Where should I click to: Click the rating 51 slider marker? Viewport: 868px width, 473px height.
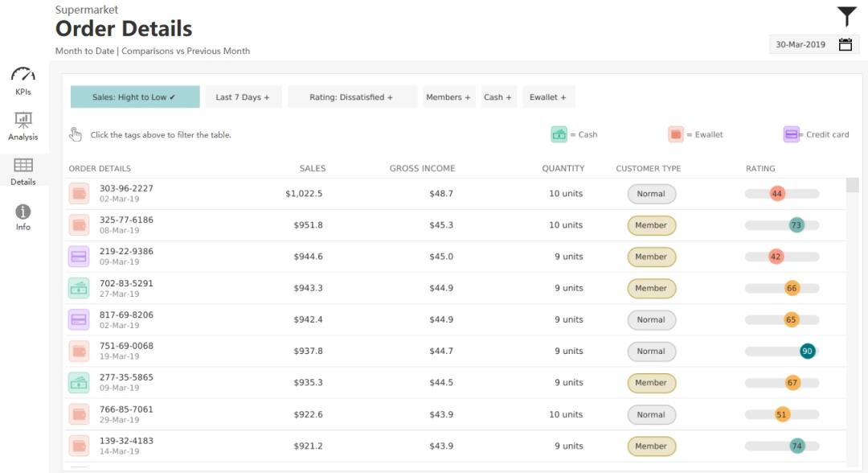(x=781, y=414)
